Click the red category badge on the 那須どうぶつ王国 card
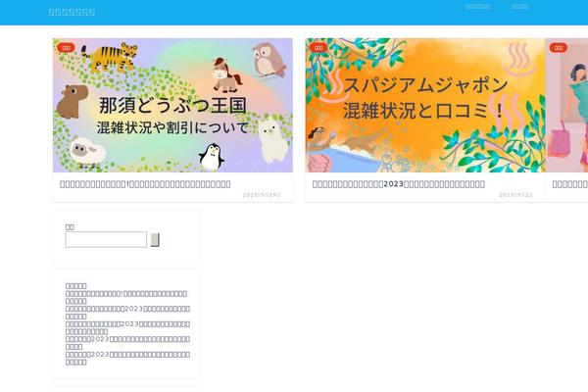The height and width of the screenshot is (392, 588). (66, 48)
